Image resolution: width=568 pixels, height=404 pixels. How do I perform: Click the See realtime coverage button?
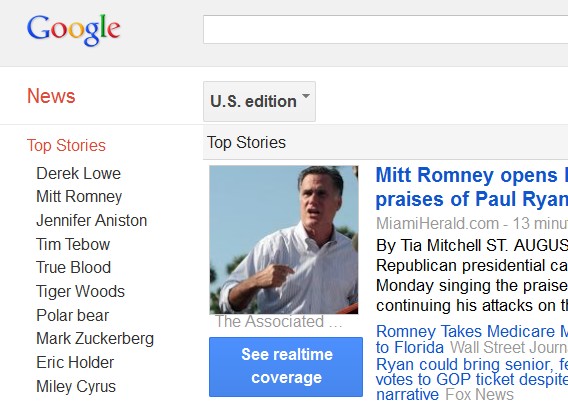tap(286, 367)
